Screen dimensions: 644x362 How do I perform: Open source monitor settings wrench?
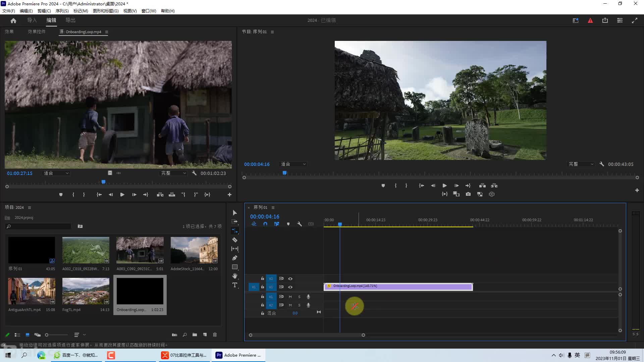[x=194, y=173]
